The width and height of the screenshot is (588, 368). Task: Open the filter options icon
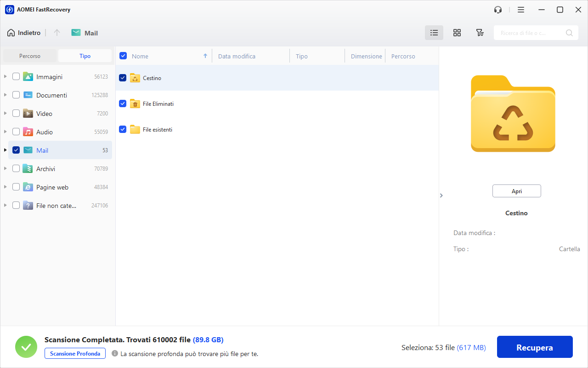tap(480, 33)
